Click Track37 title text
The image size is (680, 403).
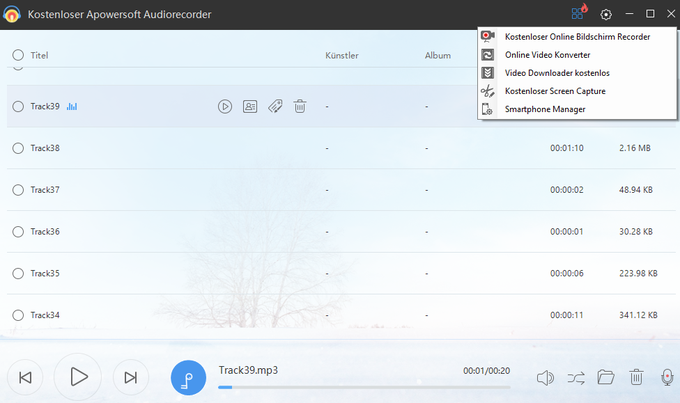45,190
